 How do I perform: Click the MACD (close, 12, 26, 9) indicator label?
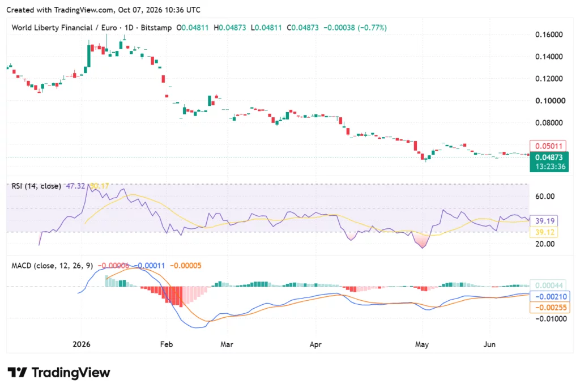click(x=52, y=266)
